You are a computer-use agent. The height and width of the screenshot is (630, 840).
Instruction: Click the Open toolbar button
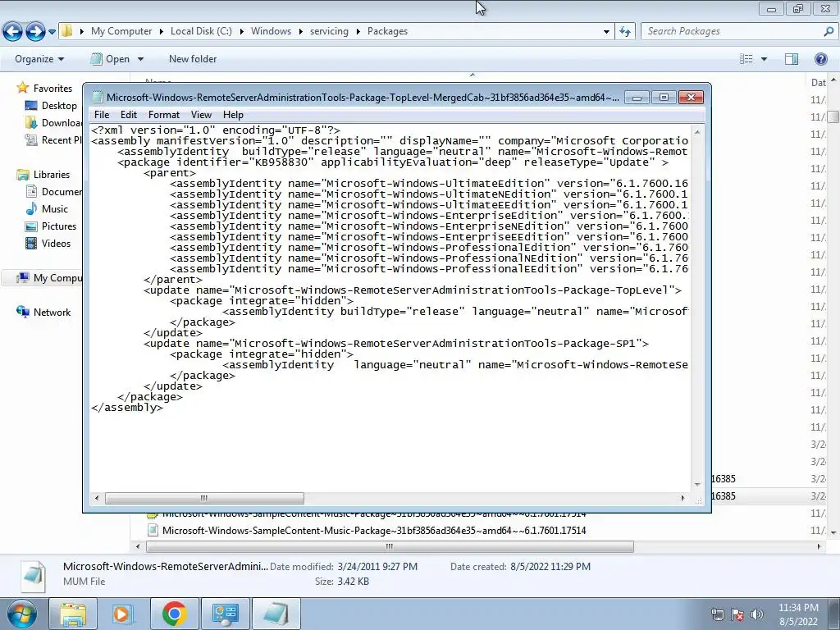click(111, 59)
